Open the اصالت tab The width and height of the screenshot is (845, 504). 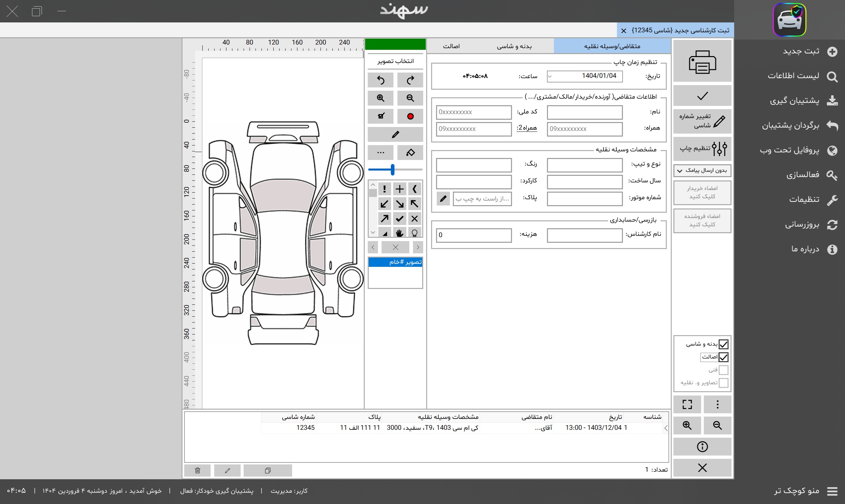pyautogui.click(x=451, y=46)
